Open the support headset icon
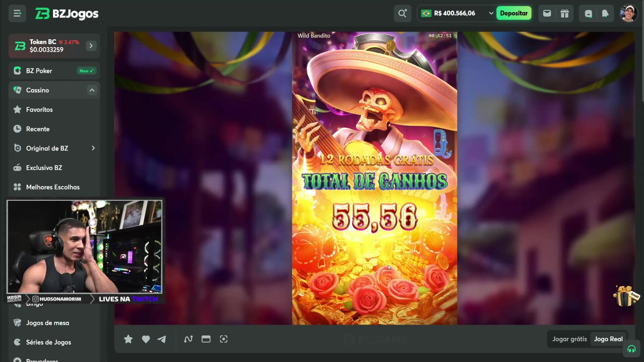Screen dimensions: 644x362 pos(631,349)
